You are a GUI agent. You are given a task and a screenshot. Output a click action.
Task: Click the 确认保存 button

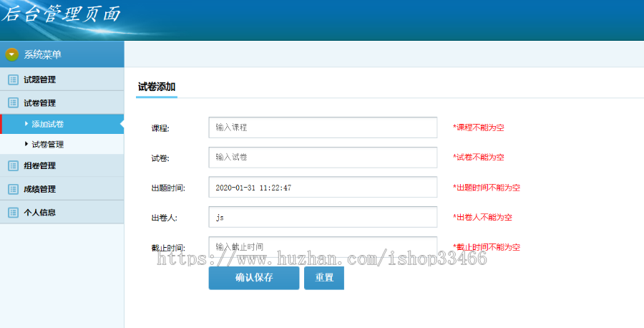click(254, 278)
